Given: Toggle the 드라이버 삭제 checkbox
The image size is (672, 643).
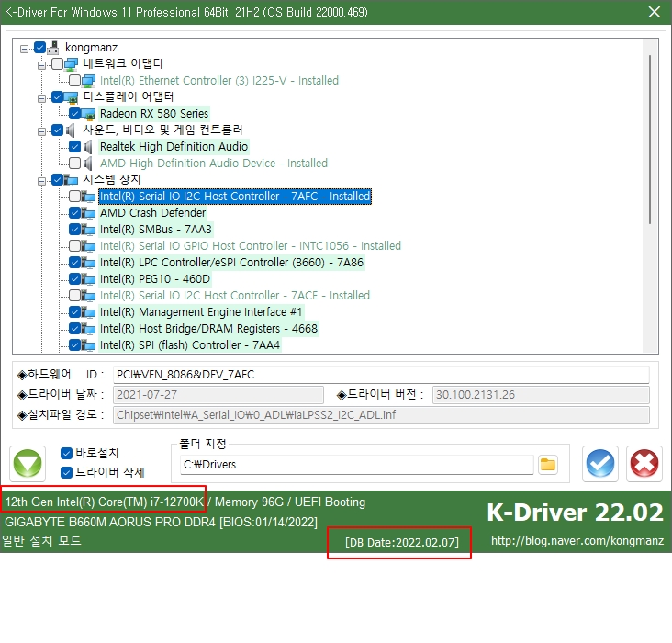Looking at the screenshot, I should 66,472.
